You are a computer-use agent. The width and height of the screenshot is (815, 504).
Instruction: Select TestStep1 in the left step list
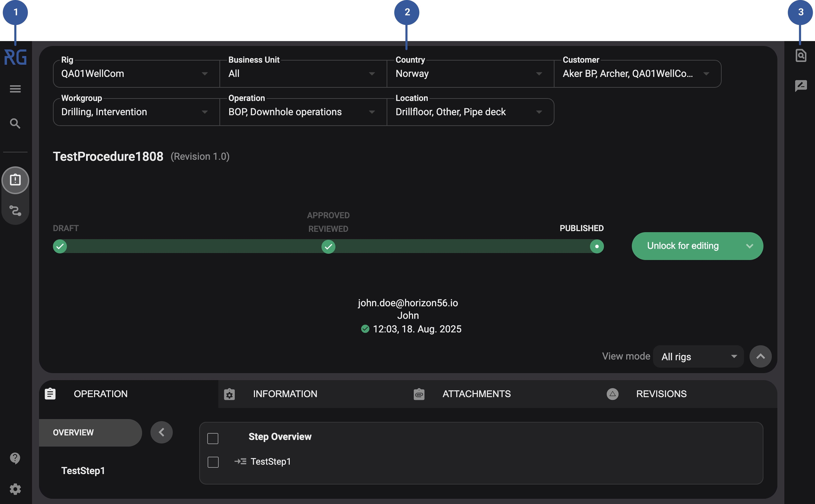click(x=83, y=470)
